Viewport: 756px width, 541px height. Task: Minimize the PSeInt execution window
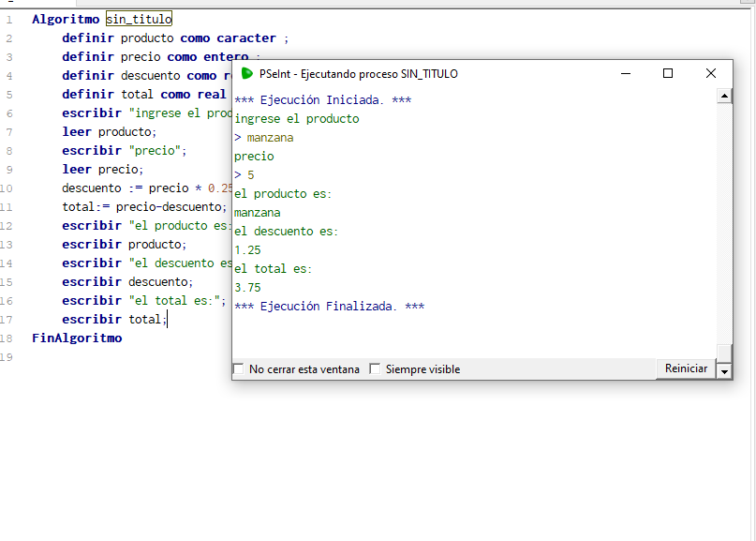pos(625,73)
